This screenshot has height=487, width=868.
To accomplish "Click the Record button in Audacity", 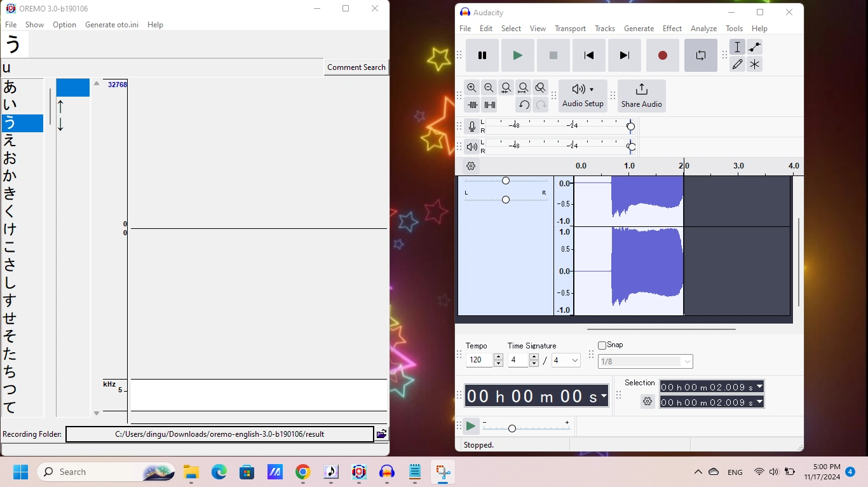I will 662,55.
